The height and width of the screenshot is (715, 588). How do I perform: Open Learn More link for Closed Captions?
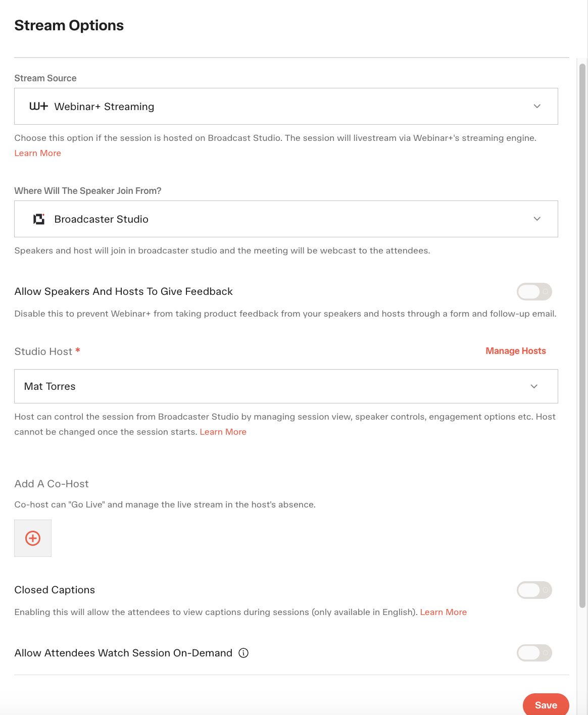click(444, 612)
